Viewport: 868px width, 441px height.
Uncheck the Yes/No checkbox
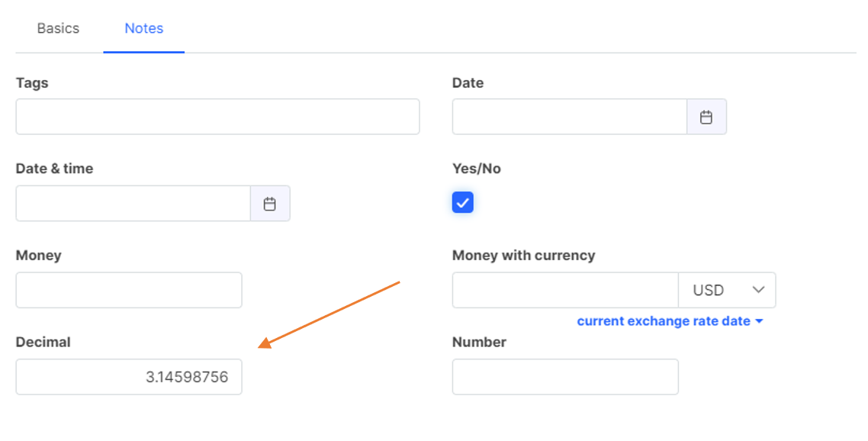463,202
